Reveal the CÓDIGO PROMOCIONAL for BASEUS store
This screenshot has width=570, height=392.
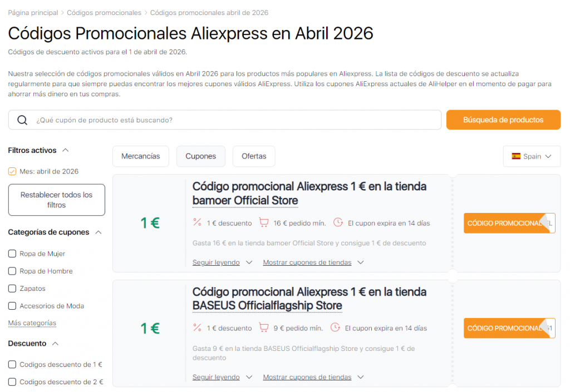[509, 328]
